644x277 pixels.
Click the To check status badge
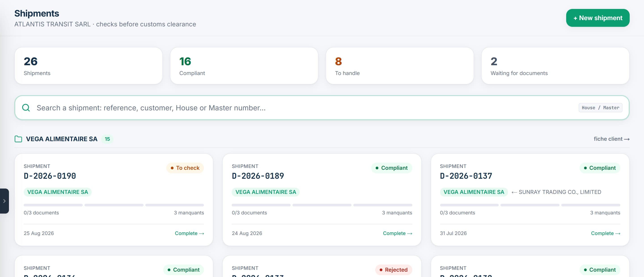coord(185,168)
